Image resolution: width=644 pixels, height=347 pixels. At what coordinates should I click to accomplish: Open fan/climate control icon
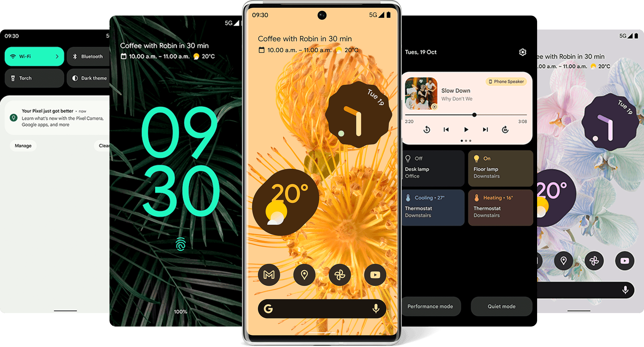tap(340, 275)
